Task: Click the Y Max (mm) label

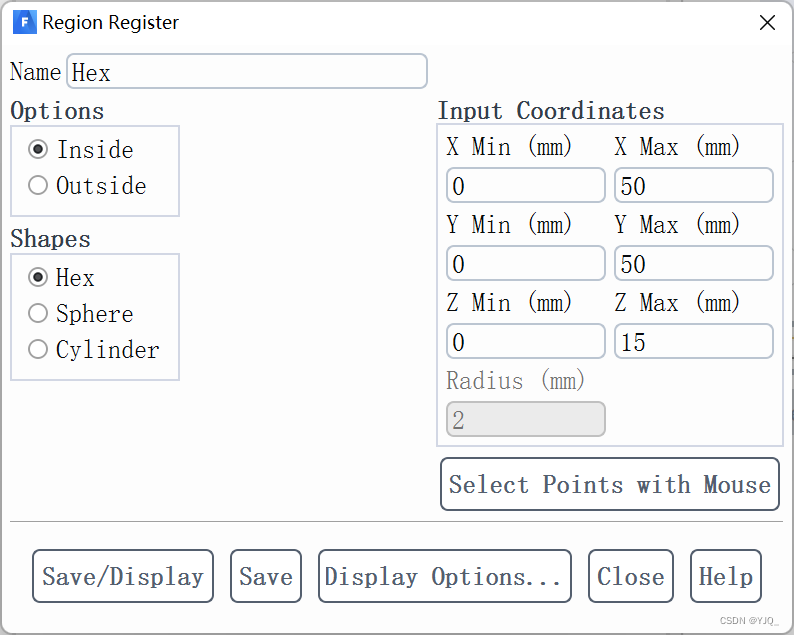Action: click(x=677, y=224)
